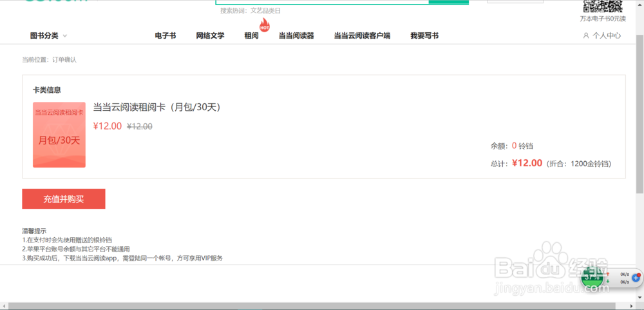The image size is (644, 310).
Task: Click the blue plus icon on speed widget
Action: pyautogui.click(x=636, y=278)
